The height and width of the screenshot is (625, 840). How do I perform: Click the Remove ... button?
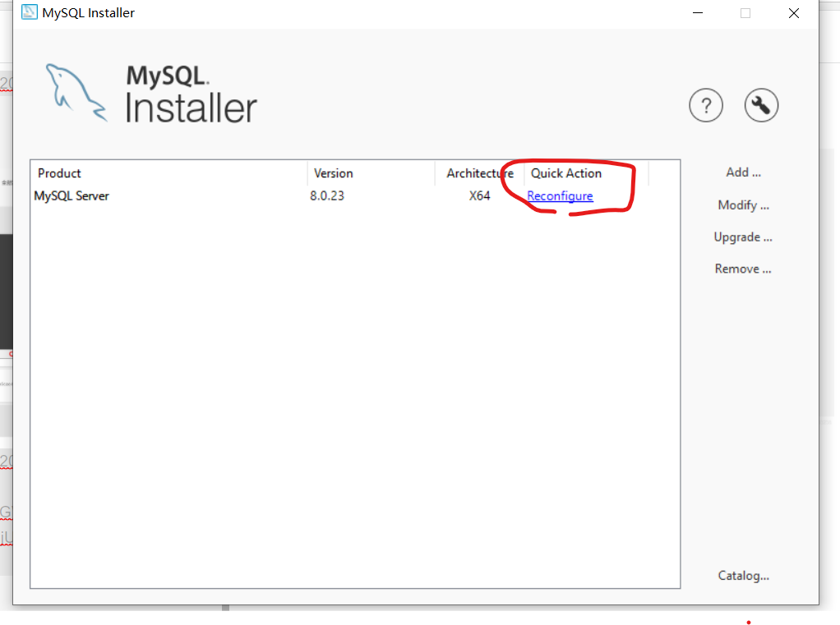[x=743, y=269]
